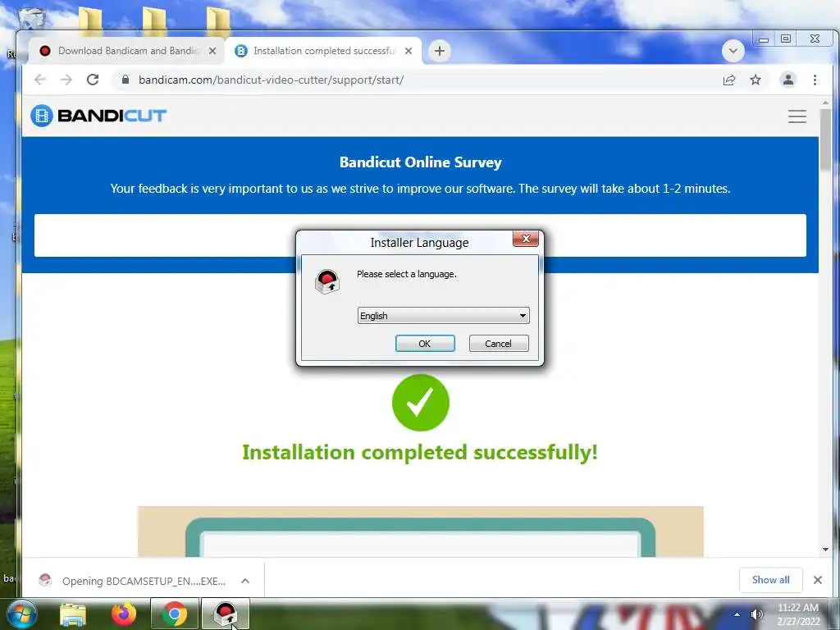Switch to the Download Bandicam tab
The image size is (840, 630).
coord(127,51)
